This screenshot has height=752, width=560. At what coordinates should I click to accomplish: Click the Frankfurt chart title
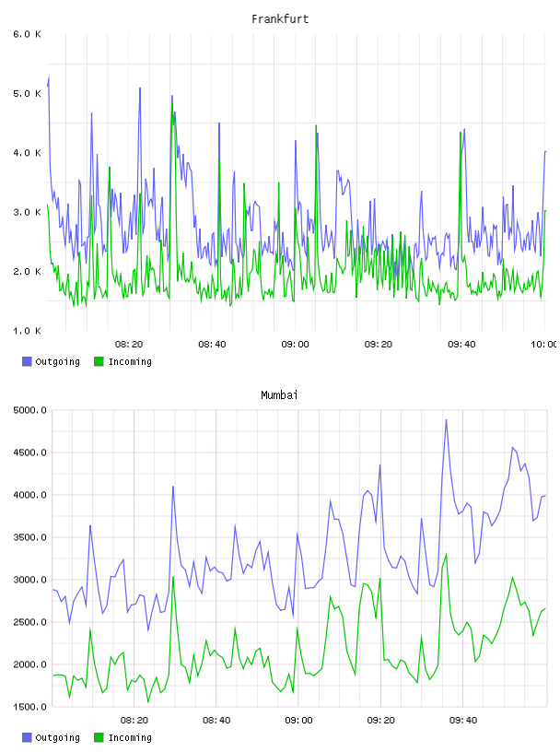(x=280, y=19)
